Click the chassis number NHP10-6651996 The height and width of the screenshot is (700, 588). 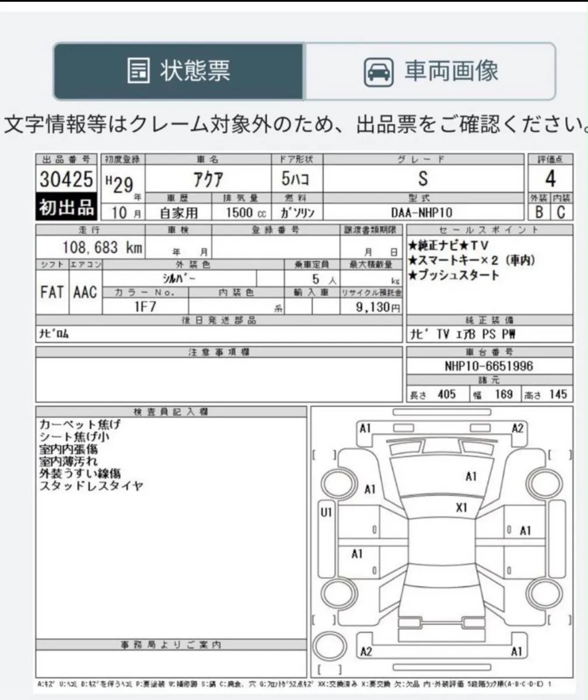[x=488, y=366]
